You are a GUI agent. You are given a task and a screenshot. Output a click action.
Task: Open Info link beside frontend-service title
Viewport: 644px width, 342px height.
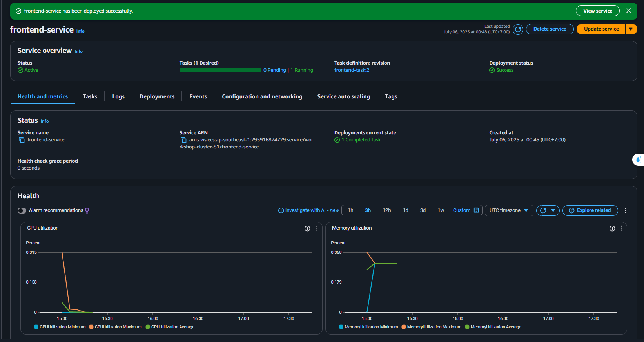[x=80, y=31]
